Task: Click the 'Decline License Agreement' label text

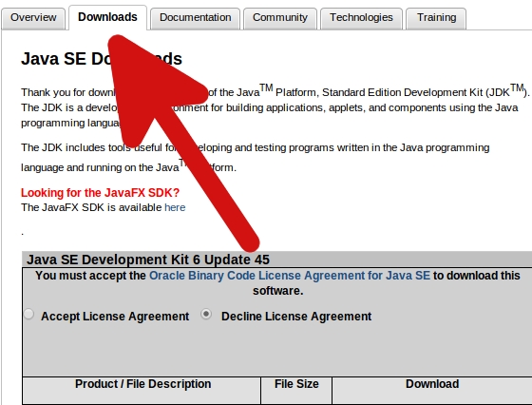Action: [296, 317]
